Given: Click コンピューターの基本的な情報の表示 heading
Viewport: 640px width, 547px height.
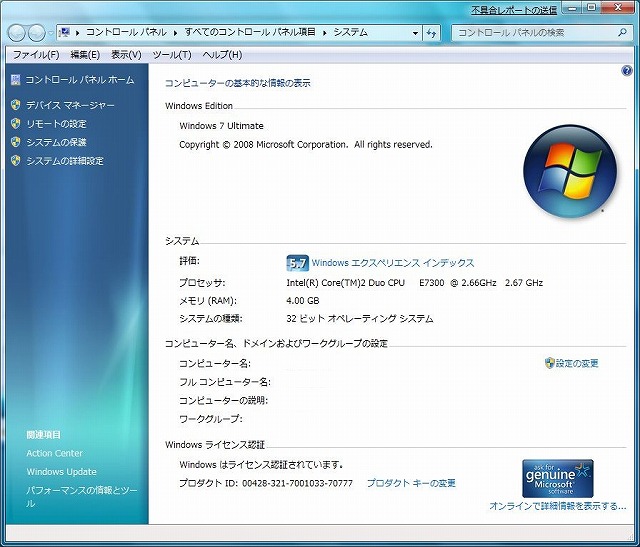Looking at the screenshot, I should click(238, 83).
